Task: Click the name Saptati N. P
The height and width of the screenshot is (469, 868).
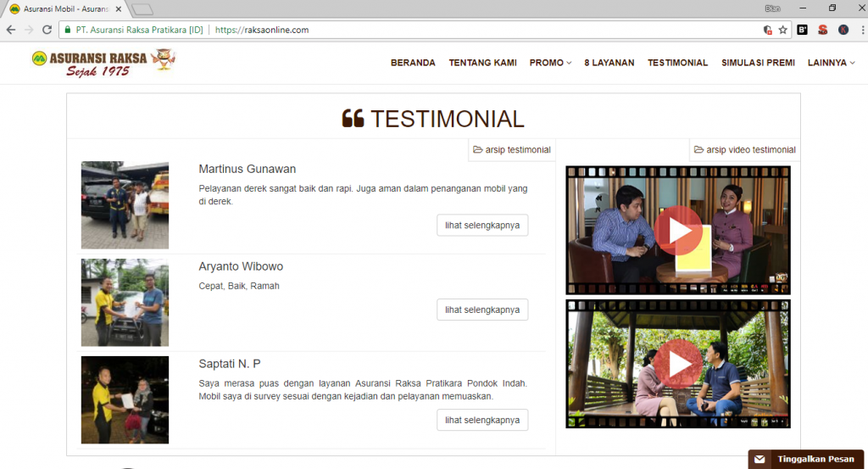Action: (x=230, y=364)
